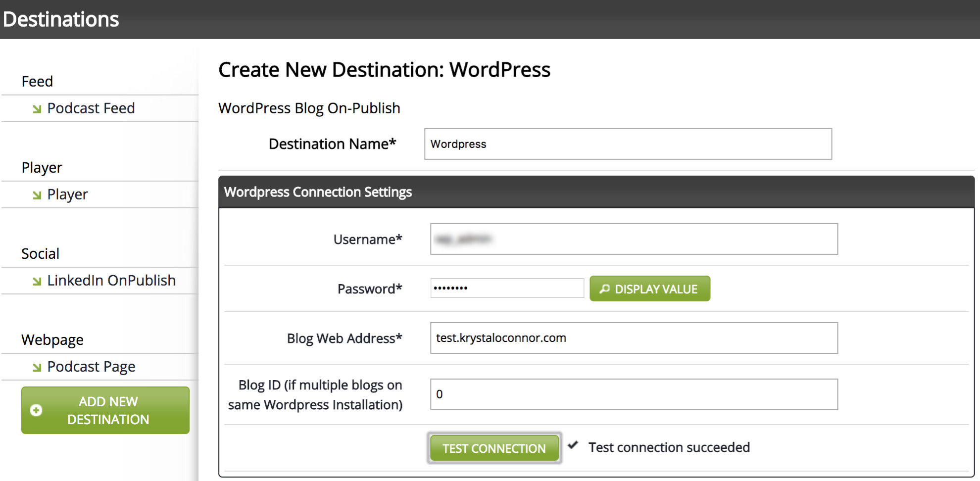Click the checkmark icon beside connection succeeded

(573, 445)
